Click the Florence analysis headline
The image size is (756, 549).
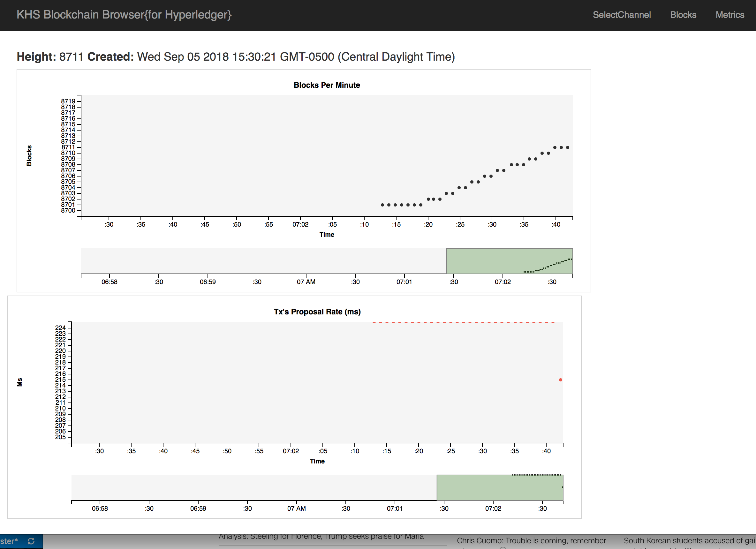[x=321, y=536]
